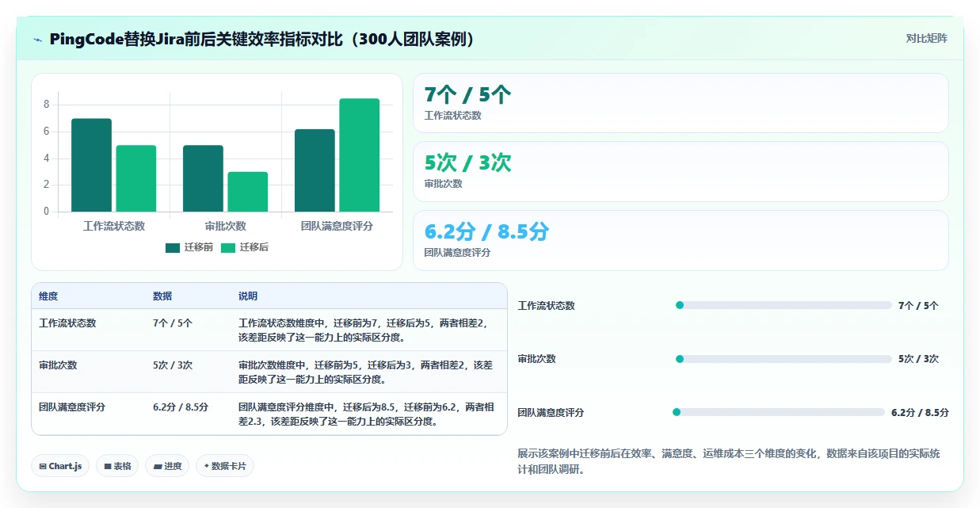Click the 进度 tag chip
This screenshot has width=980, height=508.
click(x=168, y=466)
